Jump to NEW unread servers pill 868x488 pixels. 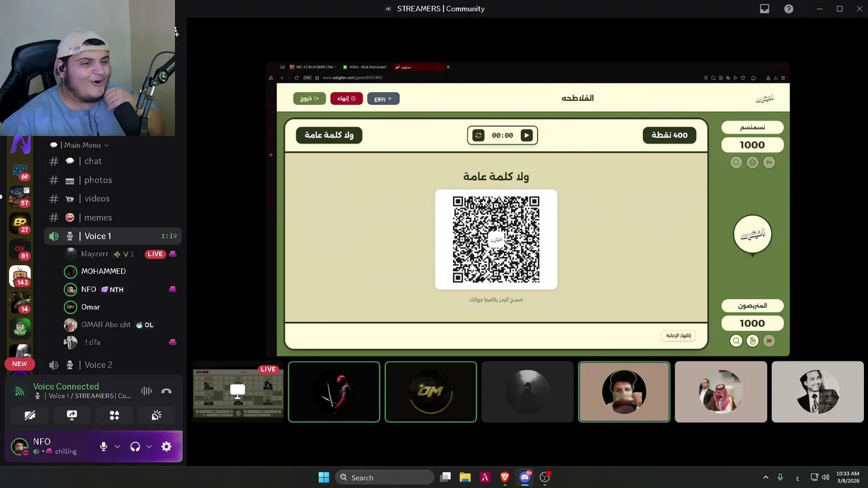pos(20,364)
